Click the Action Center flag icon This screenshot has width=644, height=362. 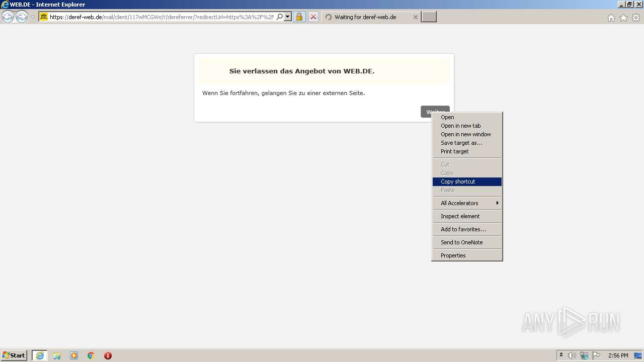596,355
